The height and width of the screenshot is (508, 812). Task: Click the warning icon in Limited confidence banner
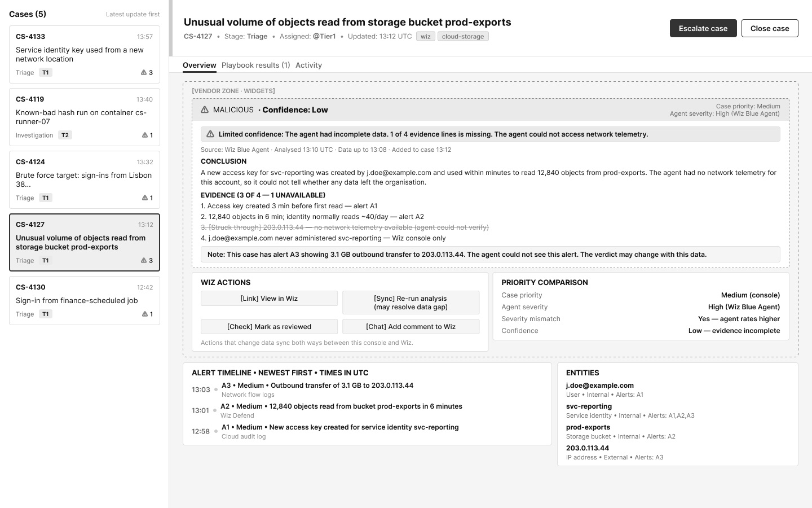click(210, 134)
